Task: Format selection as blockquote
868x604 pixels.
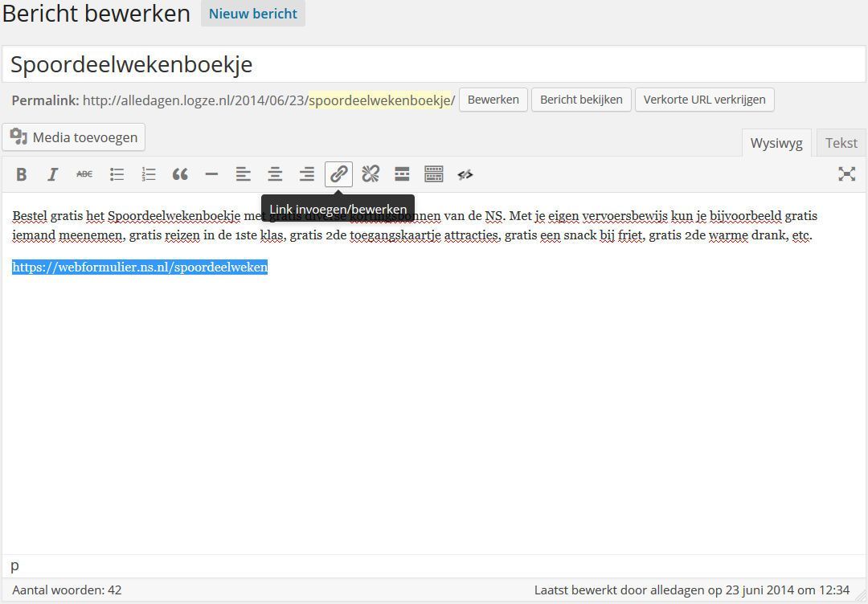Action: pos(180,174)
